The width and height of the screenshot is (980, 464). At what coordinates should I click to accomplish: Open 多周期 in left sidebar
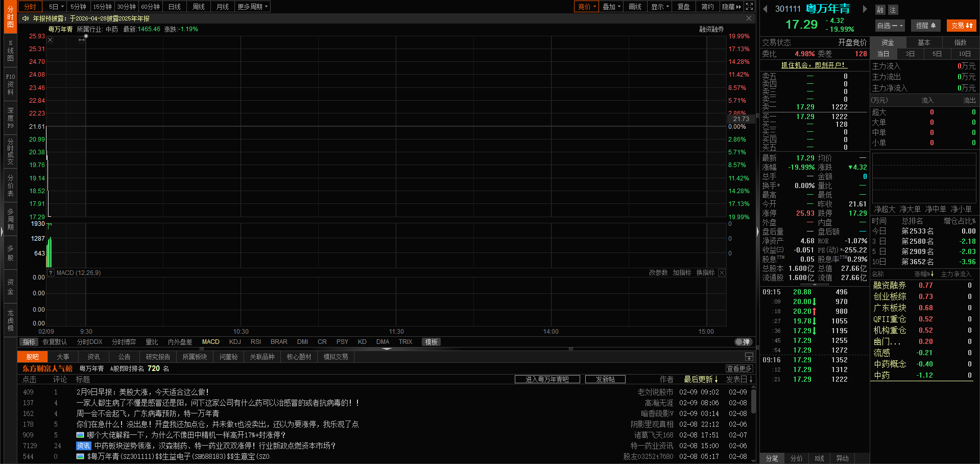click(x=10, y=219)
